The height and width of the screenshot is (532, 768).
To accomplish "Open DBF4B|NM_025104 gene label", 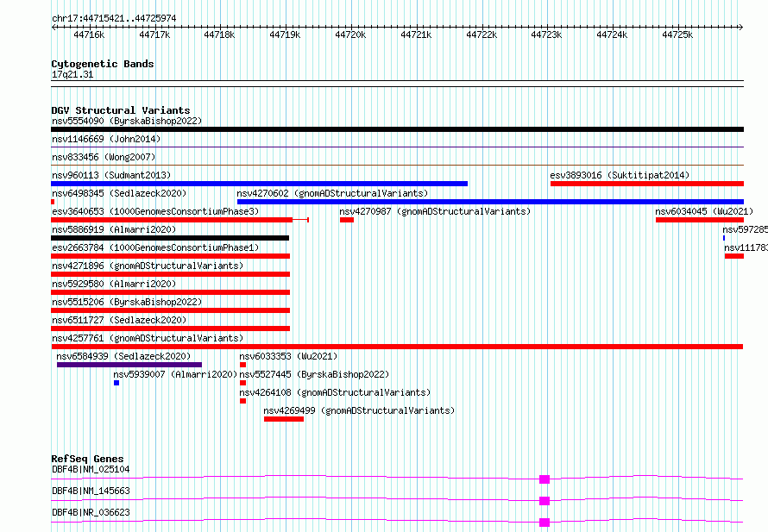I will (x=91, y=469).
